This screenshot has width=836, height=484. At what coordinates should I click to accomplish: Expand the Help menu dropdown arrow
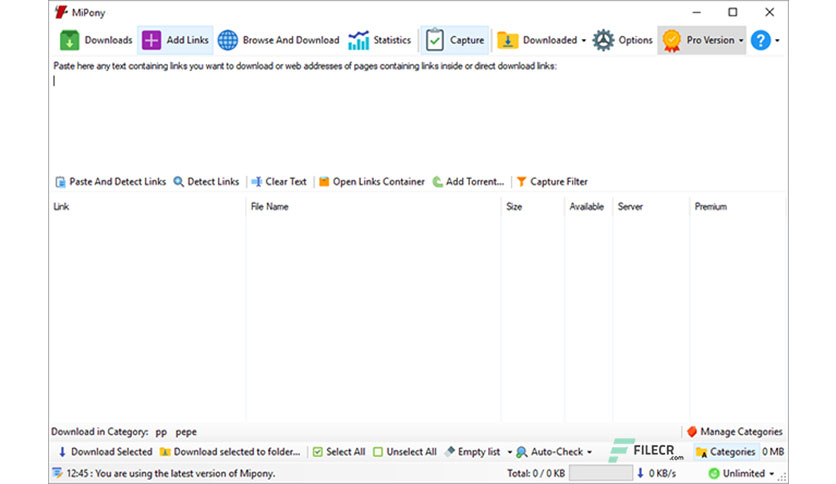(x=777, y=41)
